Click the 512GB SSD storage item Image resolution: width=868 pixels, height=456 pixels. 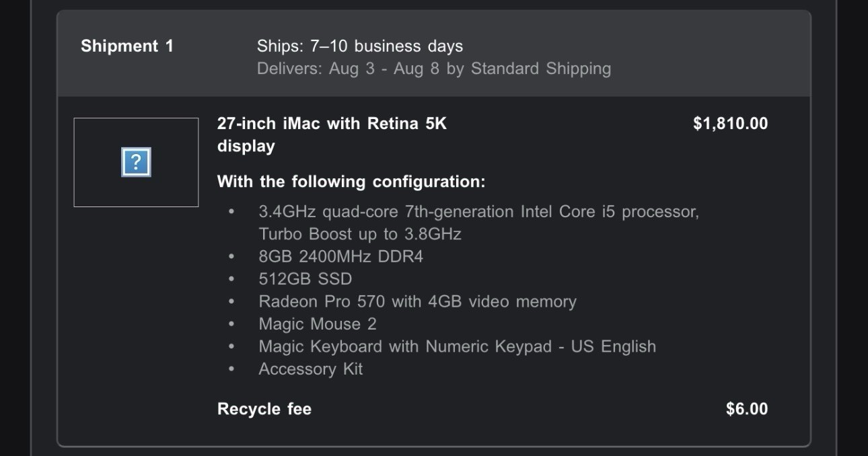tap(305, 278)
